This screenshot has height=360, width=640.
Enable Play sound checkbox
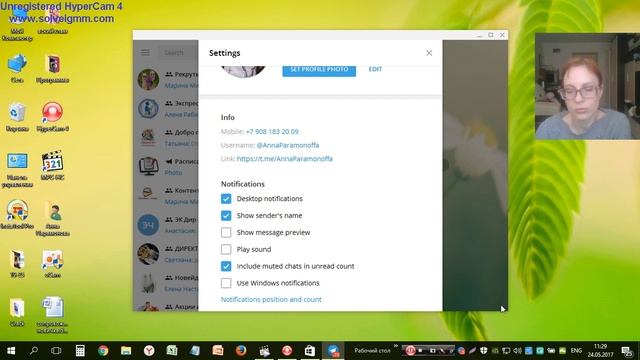226,249
